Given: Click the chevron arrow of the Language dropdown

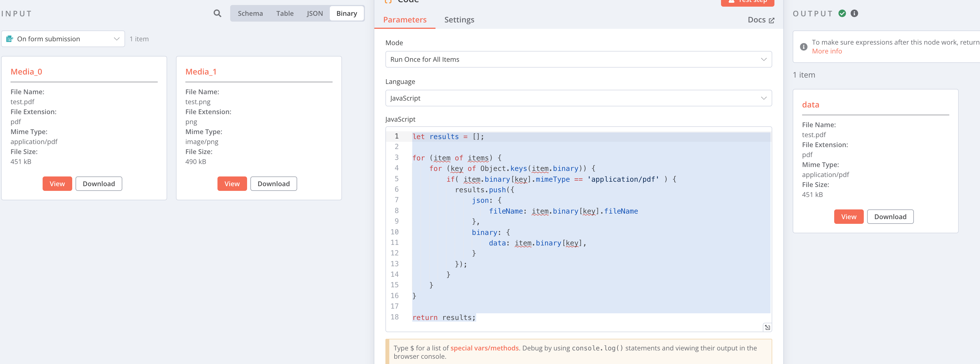Looking at the screenshot, I should [764, 98].
